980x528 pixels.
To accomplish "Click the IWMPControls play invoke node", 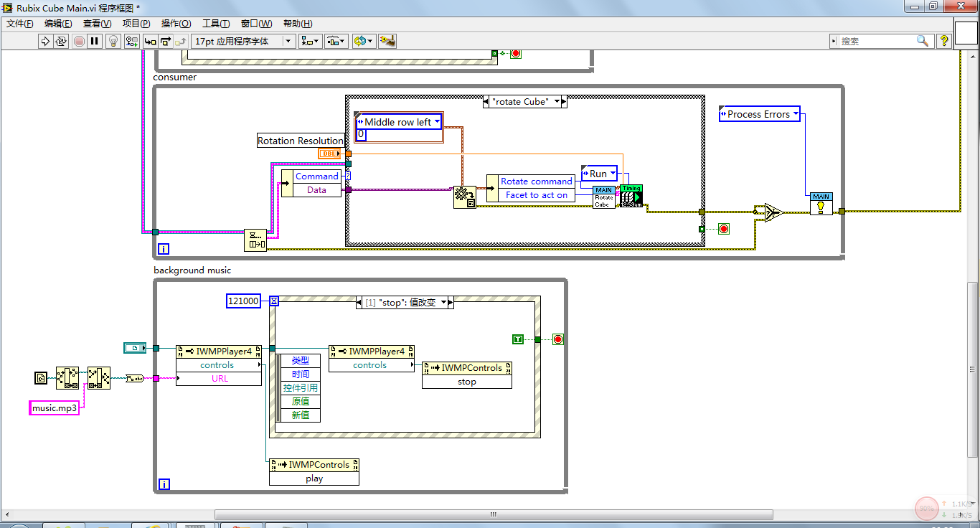I will point(314,471).
